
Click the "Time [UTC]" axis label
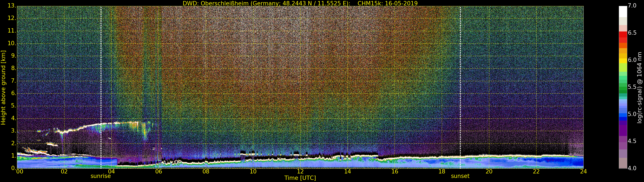tap(300, 178)
